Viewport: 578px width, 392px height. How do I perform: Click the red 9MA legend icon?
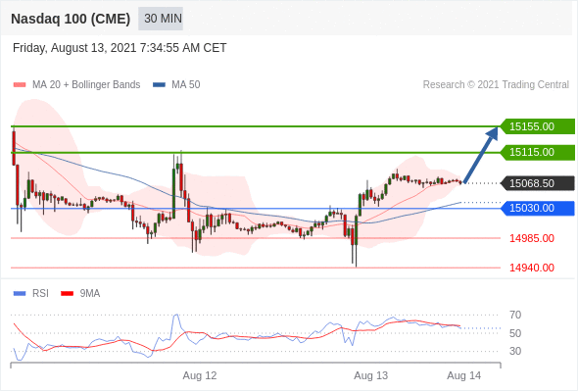(x=67, y=294)
